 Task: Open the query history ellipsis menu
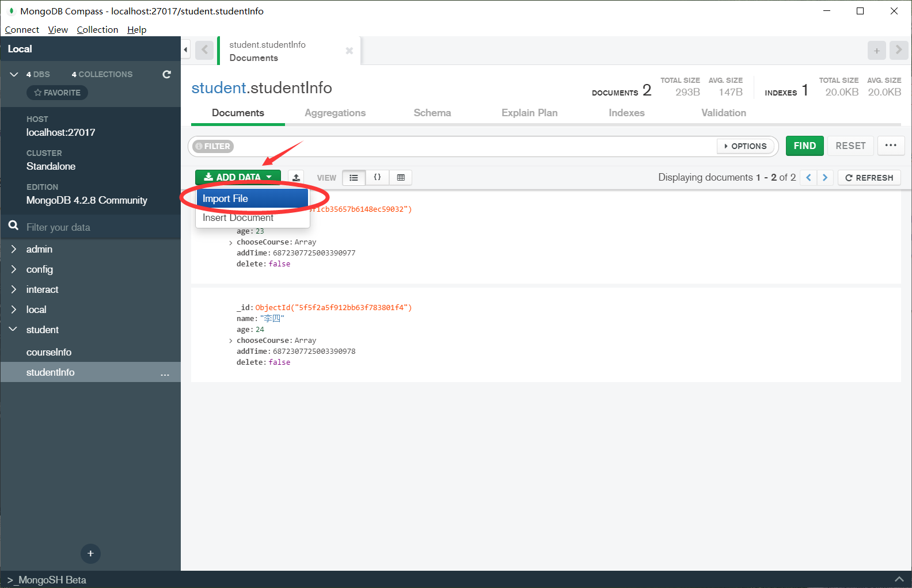(x=891, y=146)
